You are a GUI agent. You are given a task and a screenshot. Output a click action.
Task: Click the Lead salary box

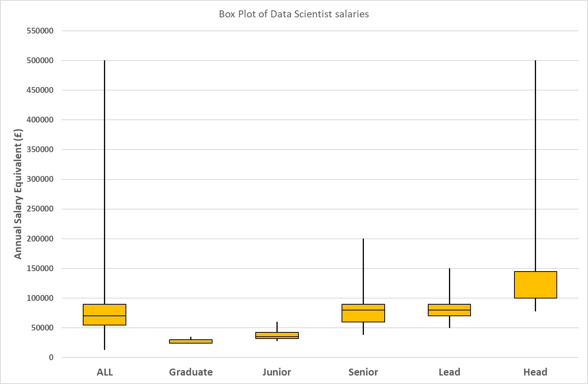[x=449, y=310]
